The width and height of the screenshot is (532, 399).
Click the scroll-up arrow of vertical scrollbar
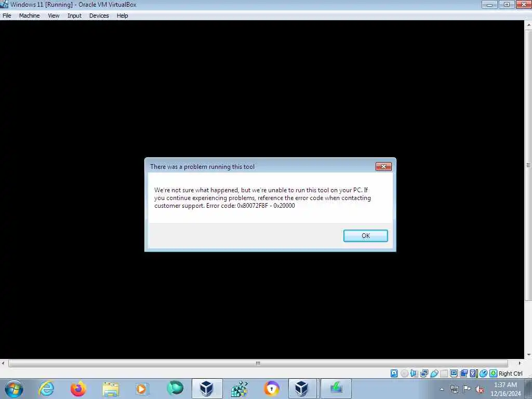point(528,24)
